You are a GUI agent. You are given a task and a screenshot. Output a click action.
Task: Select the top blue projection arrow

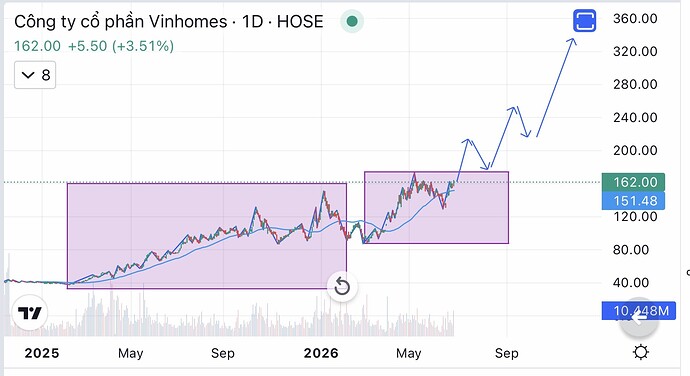point(556,87)
